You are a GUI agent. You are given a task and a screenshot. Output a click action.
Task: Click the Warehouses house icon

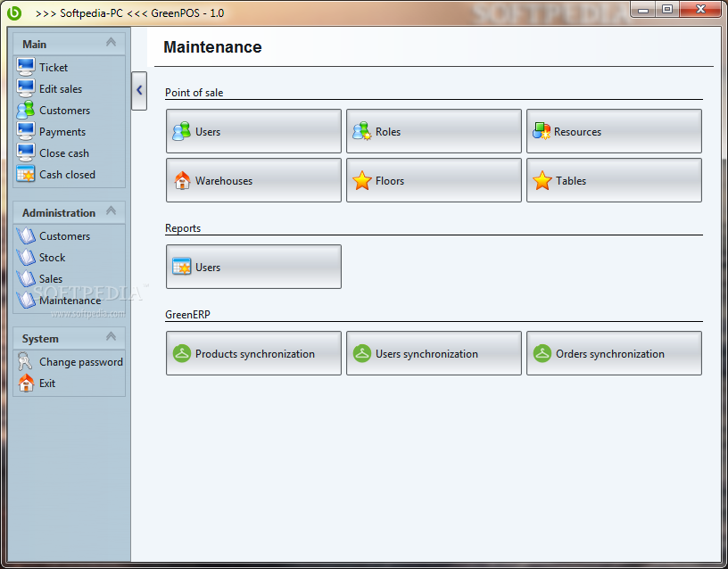(182, 180)
